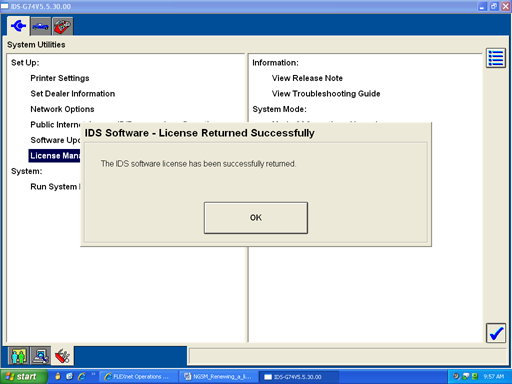The height and width of the screenshot is (384, 512).
Task: Open the magnifier log viewer icon
Action: pos(41,356)
